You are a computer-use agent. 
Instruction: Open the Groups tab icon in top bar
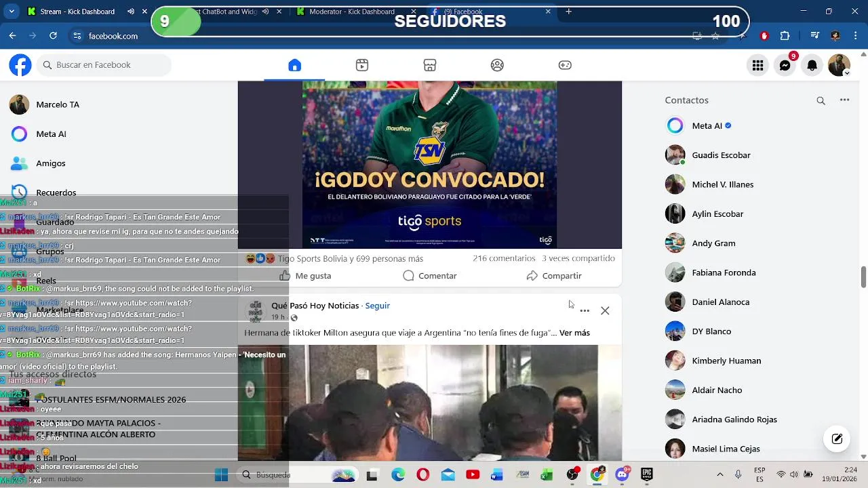(497, 65)
